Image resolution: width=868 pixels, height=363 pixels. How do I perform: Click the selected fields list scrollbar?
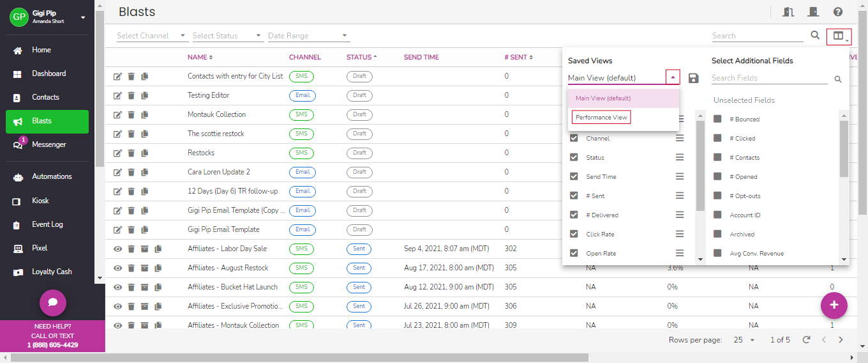700,165
